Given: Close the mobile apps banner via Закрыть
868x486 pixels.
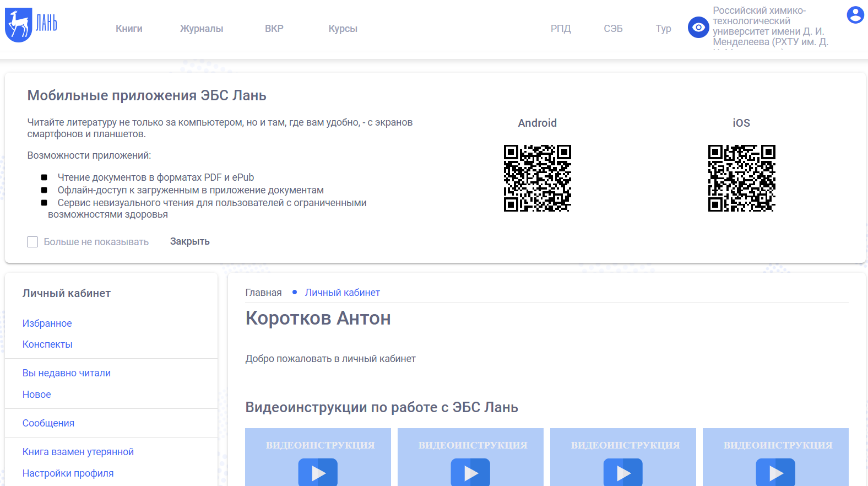Looking at the screenshot, I should point(189,241).
